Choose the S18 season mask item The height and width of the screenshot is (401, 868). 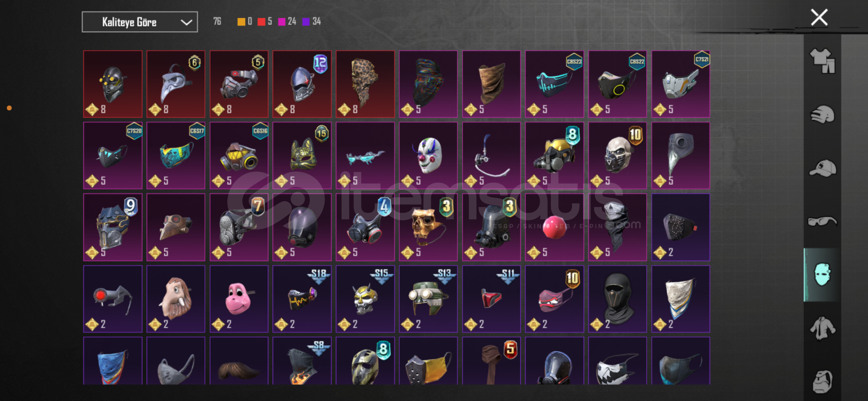(x=302, y=299)
